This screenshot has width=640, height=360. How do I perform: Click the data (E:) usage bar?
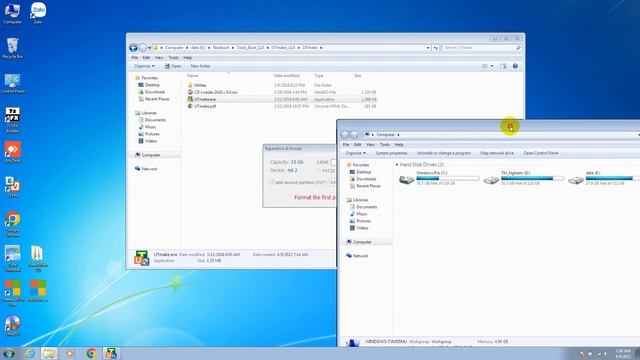pyautogui.click(x=613, y=178)
